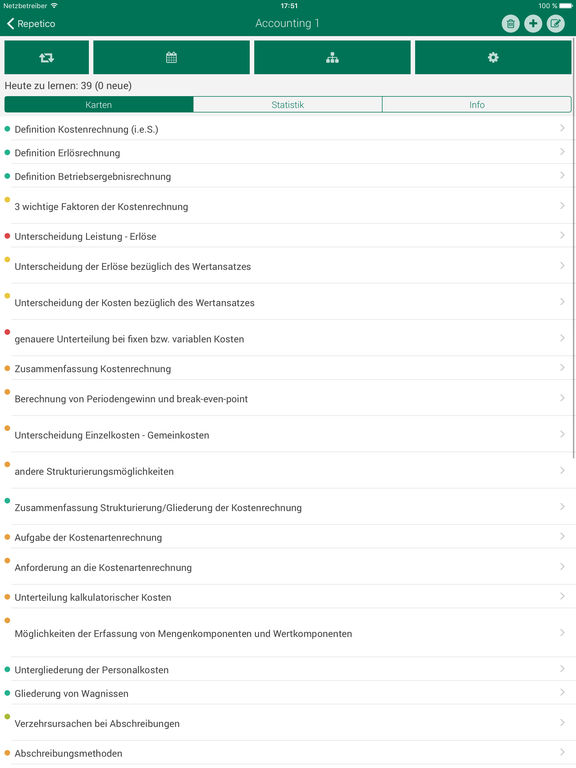Viewport: 576px width, 768px height.
Task: Open card Definition Betriebsergebnisrechnung
Action: pos(288,176)
